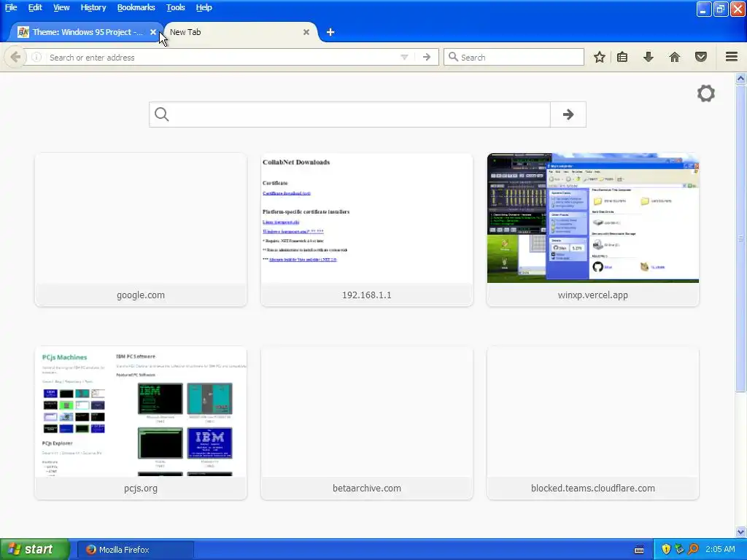Close the New Tab tab
This screenshot has width=747, height=560.
point(306,32)
